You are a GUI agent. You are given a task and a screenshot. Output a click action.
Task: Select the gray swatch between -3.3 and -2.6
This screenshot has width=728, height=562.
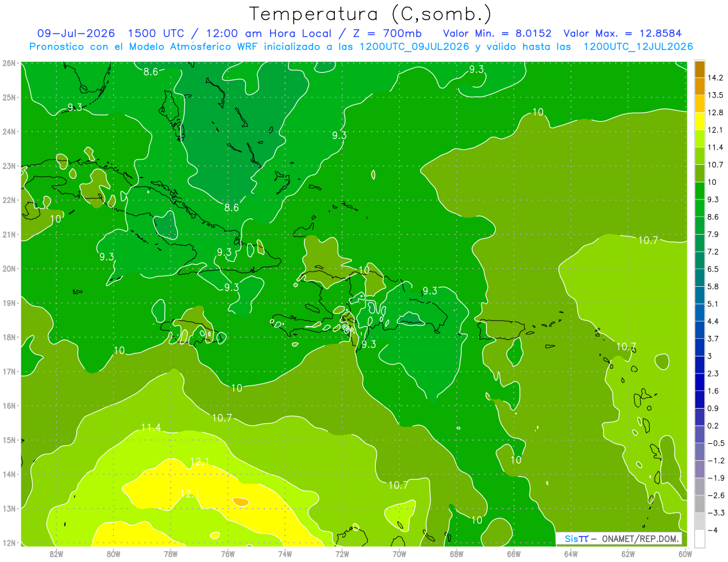click(699, 503)
